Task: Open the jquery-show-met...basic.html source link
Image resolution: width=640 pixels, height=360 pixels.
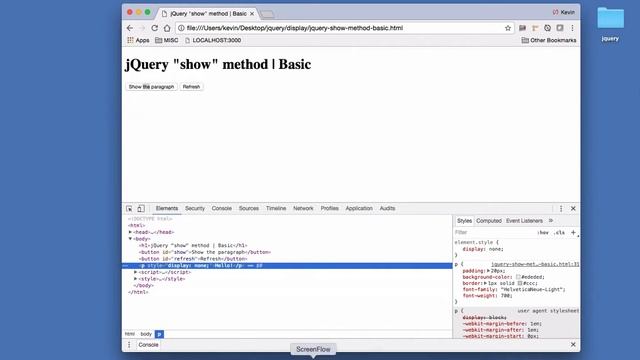Action: pyautogui.click(x=535, y=264)
